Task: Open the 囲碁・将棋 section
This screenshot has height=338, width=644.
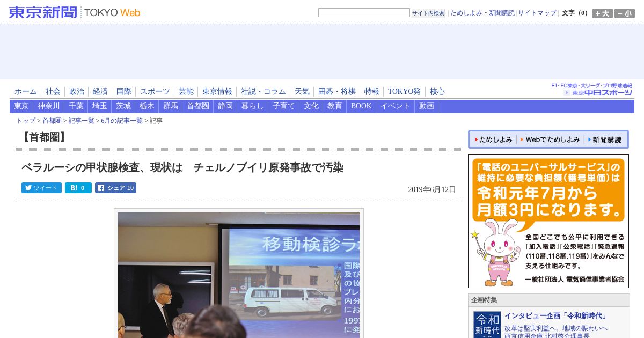Action: [336, 92]
